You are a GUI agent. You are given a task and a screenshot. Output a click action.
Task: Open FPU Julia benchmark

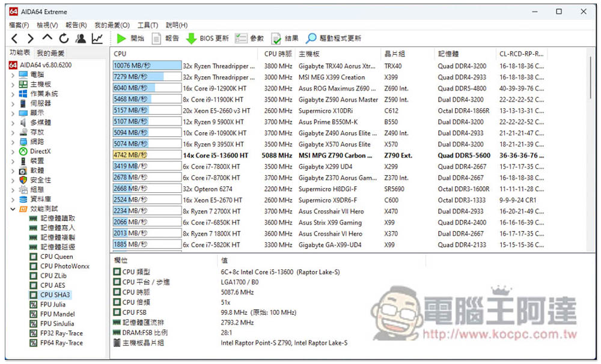52,305
